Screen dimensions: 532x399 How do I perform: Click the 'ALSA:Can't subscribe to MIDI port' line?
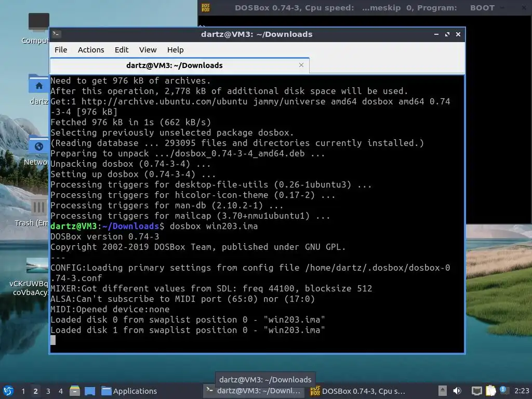[x=182, y=299]
